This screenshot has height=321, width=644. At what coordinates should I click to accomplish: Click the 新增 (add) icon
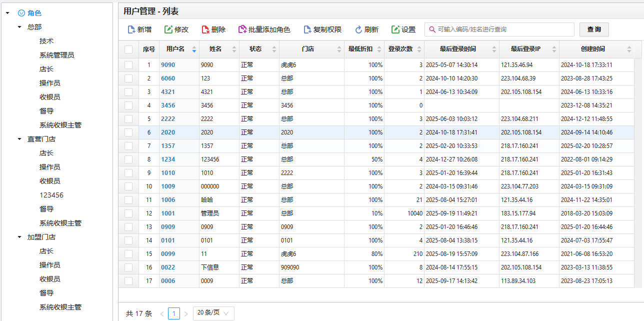pyautogui.click(x=131, y=29)
